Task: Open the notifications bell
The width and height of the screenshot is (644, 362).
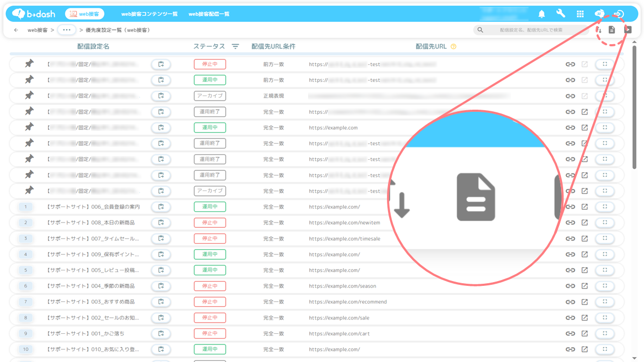Action: pyautogui.click(x=541, y=14)
